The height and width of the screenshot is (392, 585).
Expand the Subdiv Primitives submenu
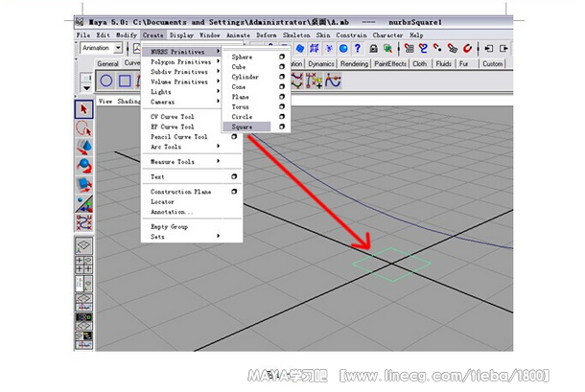(184, 72)
